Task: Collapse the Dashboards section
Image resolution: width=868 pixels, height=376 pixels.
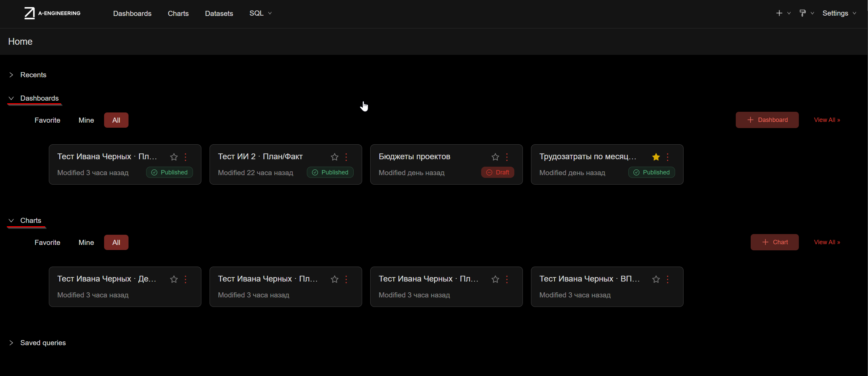Action: [34, 98]
